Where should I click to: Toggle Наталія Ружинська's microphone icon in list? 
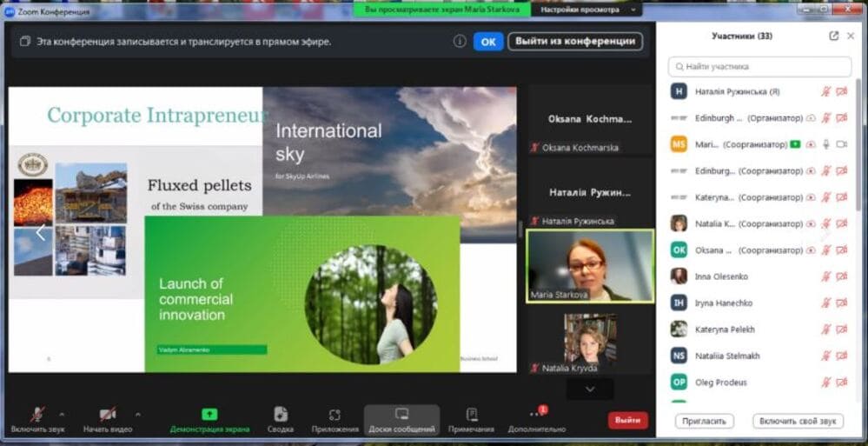click(x=825, y=91)
